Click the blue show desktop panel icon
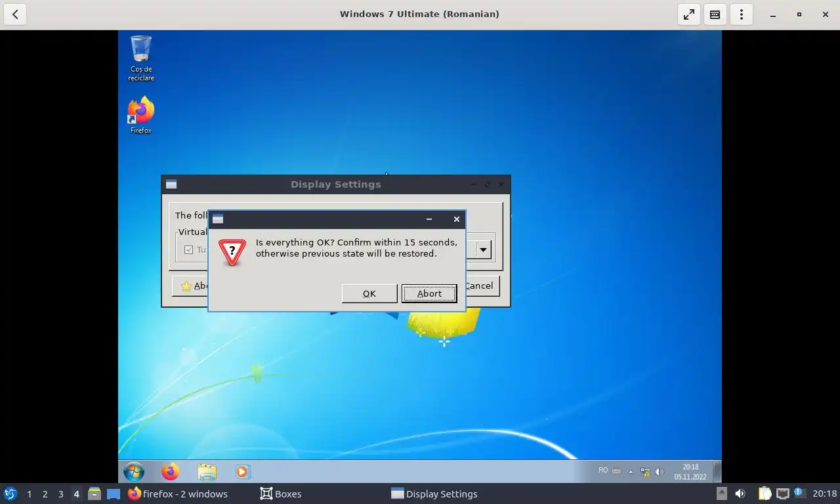This screenshot has height=504, width=840. coord(113,493)
